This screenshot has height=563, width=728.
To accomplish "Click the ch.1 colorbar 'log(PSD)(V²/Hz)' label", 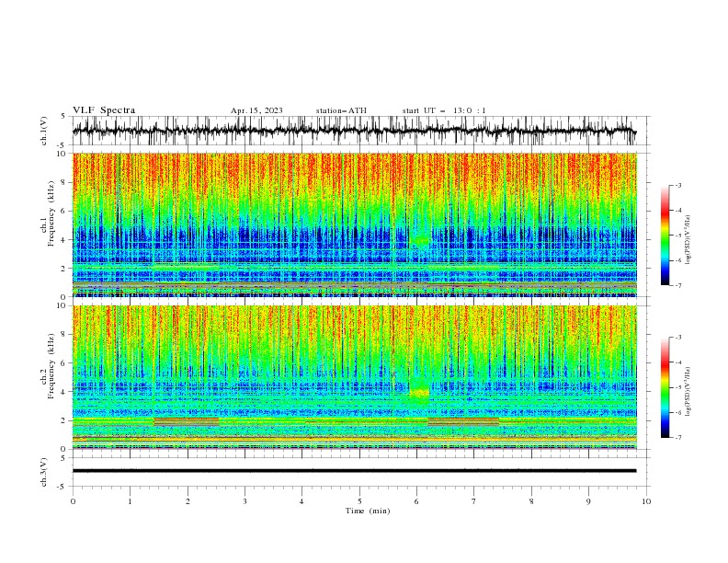I will [x=688, y=240].
